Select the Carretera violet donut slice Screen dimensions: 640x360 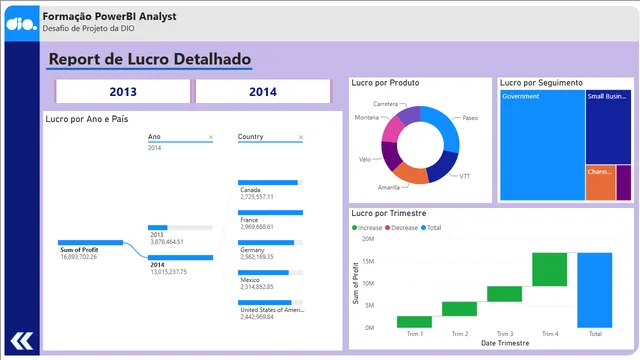(x=409, y=115)
